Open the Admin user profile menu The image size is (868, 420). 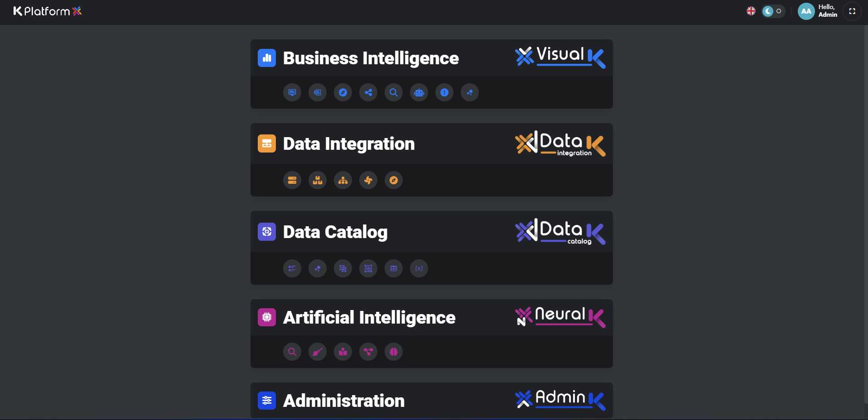point(818,11)
